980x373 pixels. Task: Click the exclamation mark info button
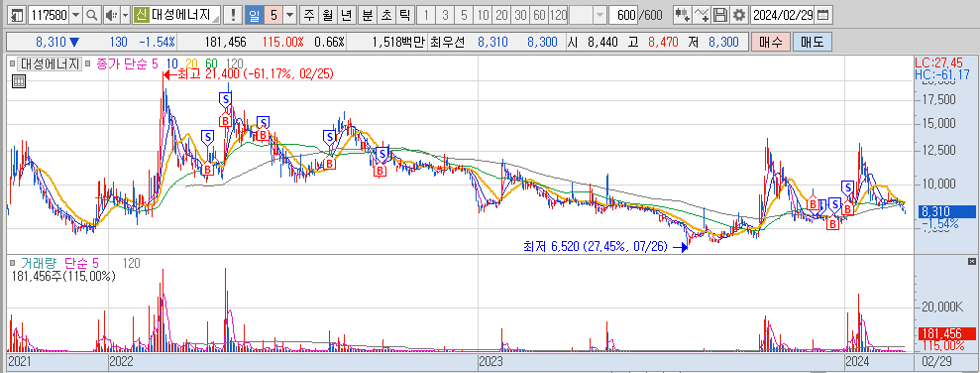(x=233, y=15)
